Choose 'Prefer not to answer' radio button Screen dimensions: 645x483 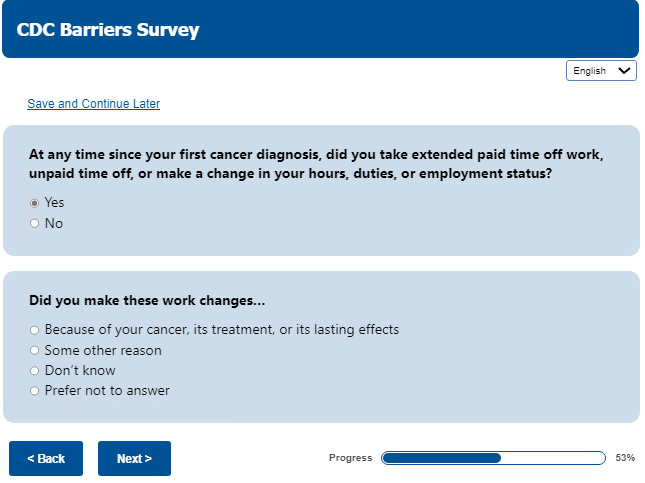coord(35,391)
